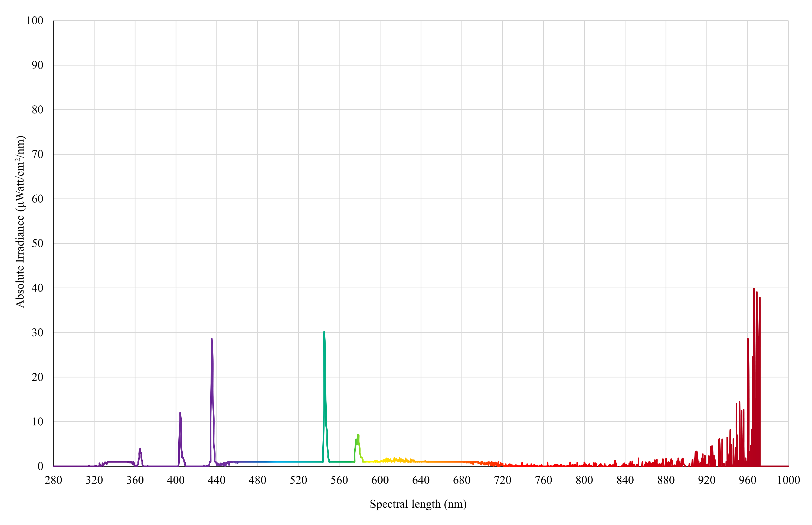
Task: Click the y-axis tick label 50
Action: pos(37,243)
